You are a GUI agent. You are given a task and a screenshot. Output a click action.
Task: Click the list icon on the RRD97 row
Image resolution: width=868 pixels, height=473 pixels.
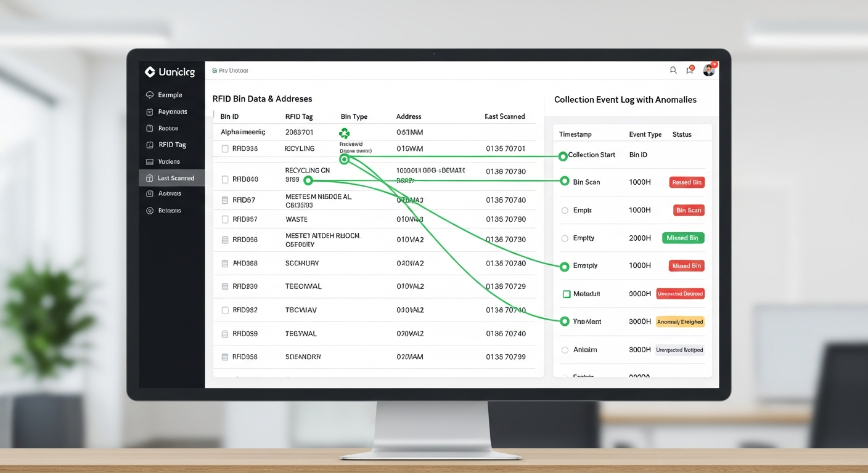[225, 200]
